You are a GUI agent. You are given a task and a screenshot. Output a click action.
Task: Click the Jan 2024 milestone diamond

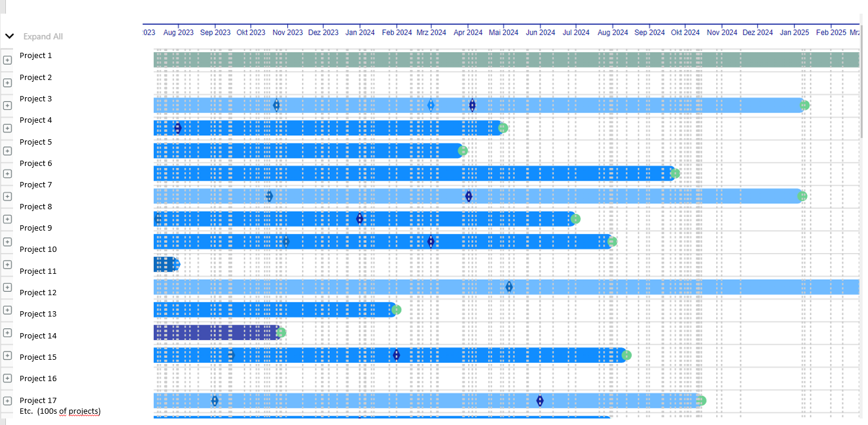click(x=360, y=219)
